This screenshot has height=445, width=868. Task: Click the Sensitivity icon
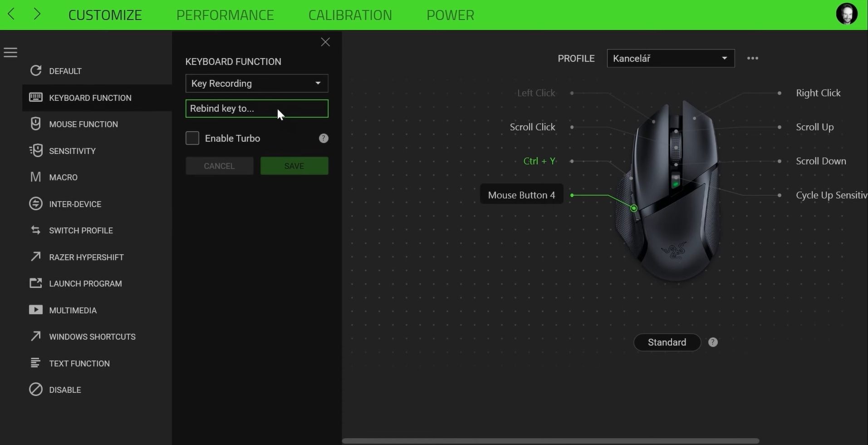[x=36, y=150]
